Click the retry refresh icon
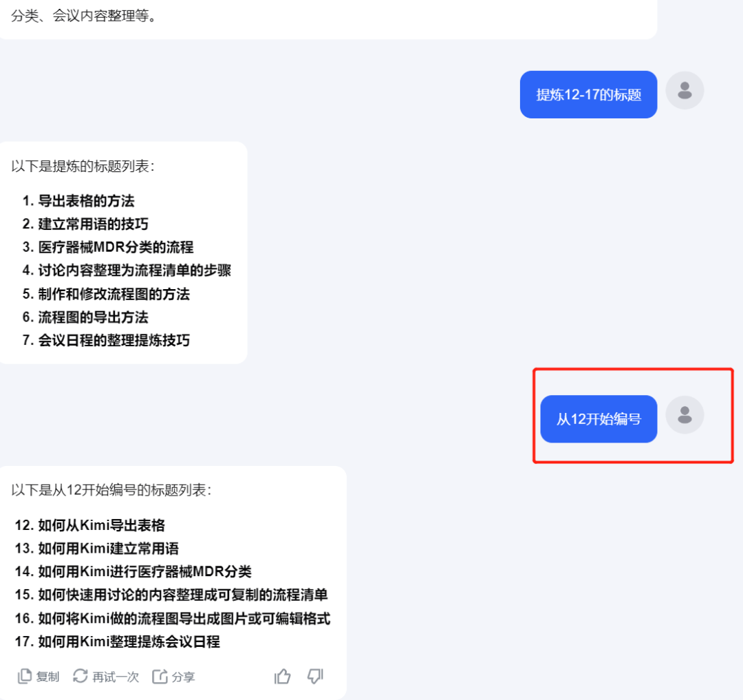Viewport: 743px width, 700px height. pos(80,676)
